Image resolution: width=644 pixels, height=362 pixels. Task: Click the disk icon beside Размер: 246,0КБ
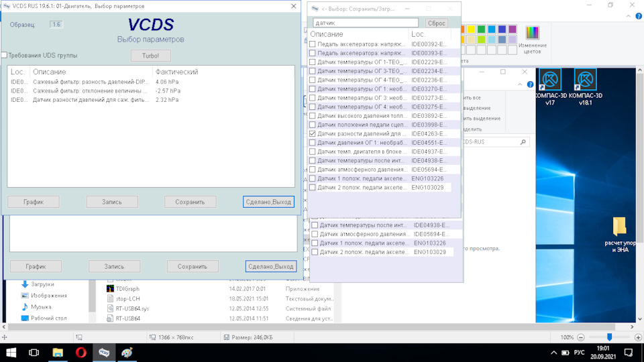[x=227, y=337]
